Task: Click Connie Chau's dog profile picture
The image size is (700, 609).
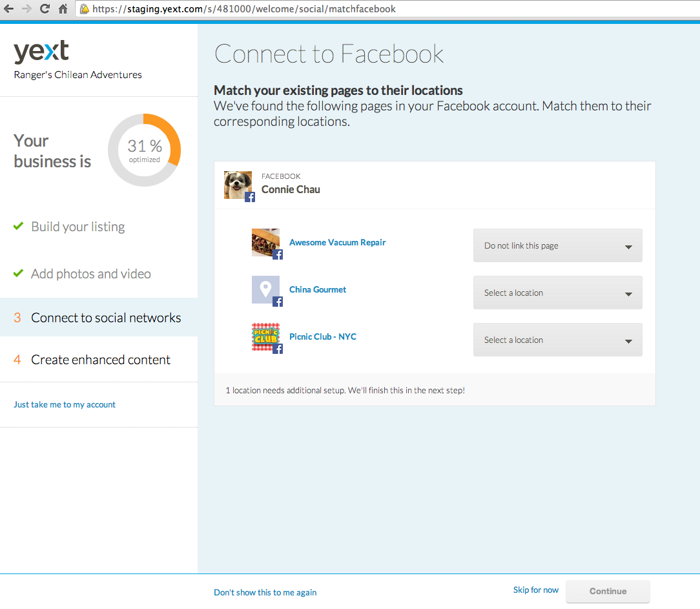Action: (238, 185)
